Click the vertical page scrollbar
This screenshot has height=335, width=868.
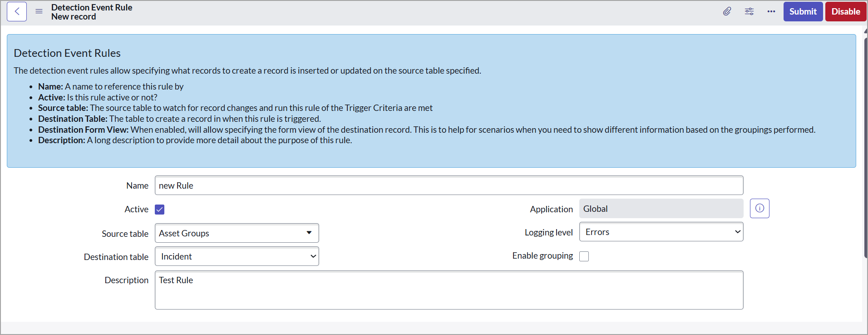tap(865, 145)
